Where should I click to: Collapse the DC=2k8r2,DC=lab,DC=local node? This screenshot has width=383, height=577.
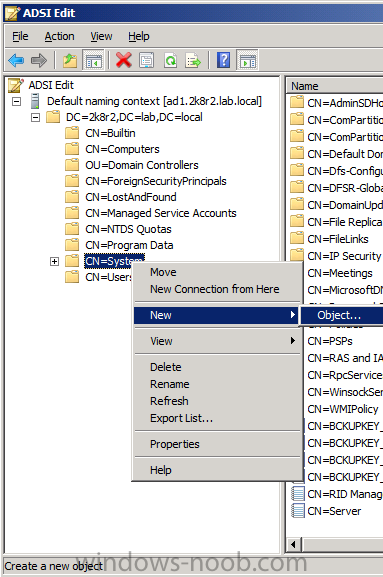pyautogui.click(x=35, y=117)
